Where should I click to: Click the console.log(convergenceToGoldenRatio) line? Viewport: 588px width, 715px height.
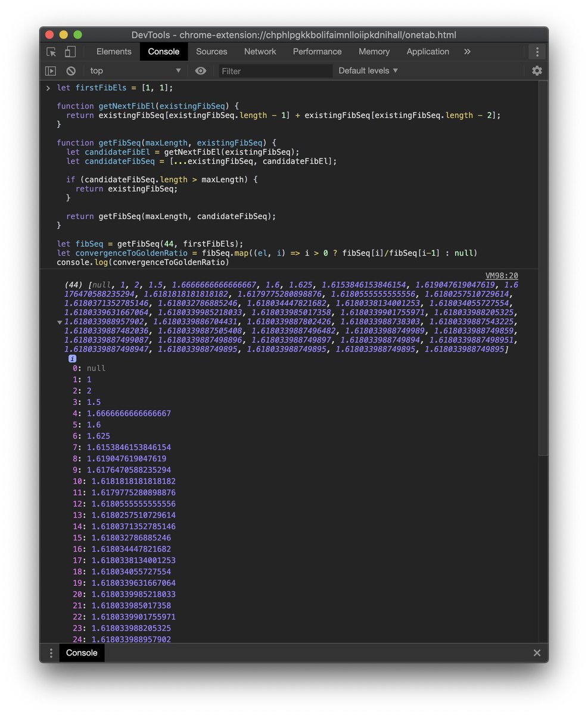pyautogui.click(x=143, y=262)
